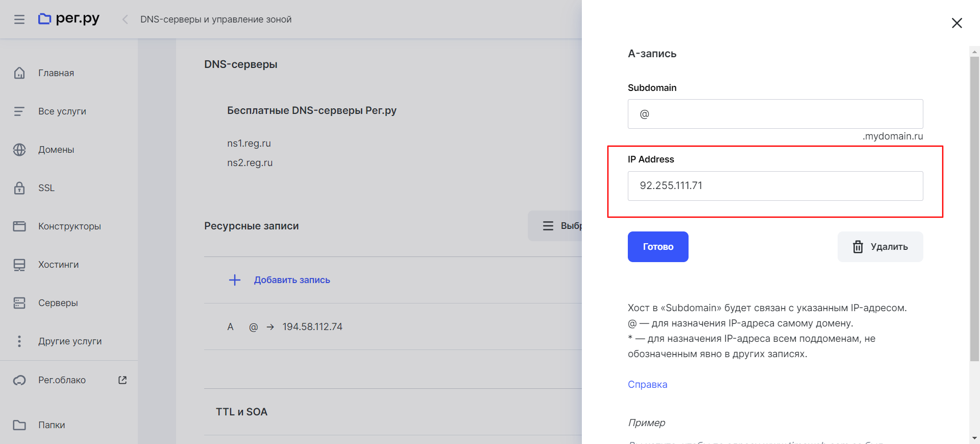Image resolution: width=980 pixels, height=444 pixels.
Task: Click the Subdomain input field
Action: (x=775, y=114)
